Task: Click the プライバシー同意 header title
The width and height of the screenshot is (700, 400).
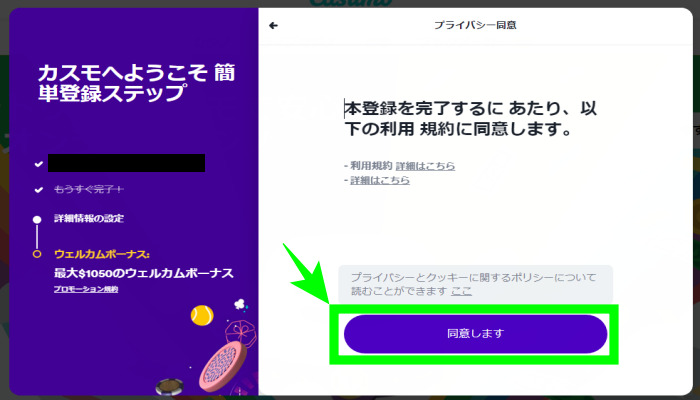Action: click(x=475, y=25)
